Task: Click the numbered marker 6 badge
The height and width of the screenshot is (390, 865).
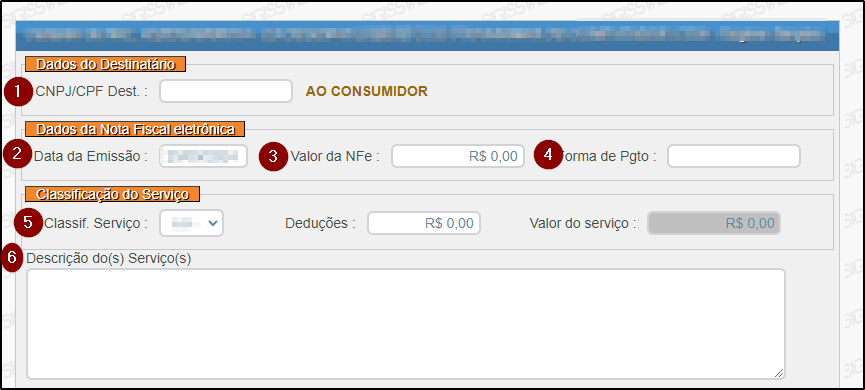Action: point(12,258)
